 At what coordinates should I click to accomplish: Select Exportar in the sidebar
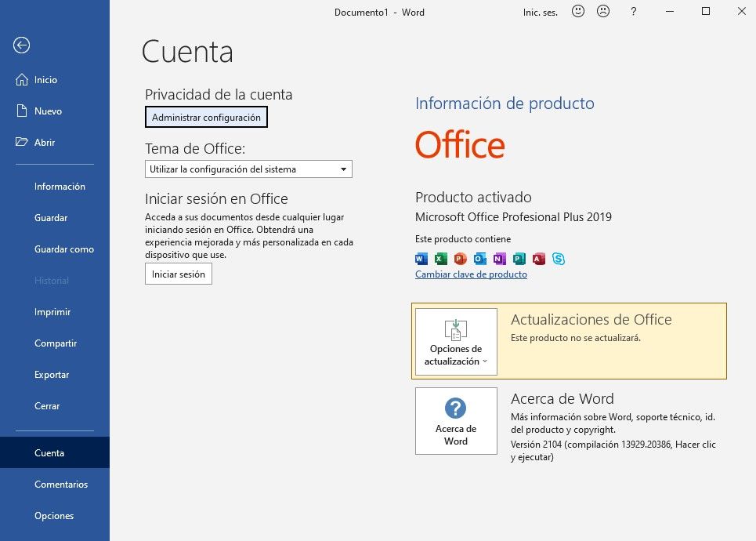(x=52, y=375)
